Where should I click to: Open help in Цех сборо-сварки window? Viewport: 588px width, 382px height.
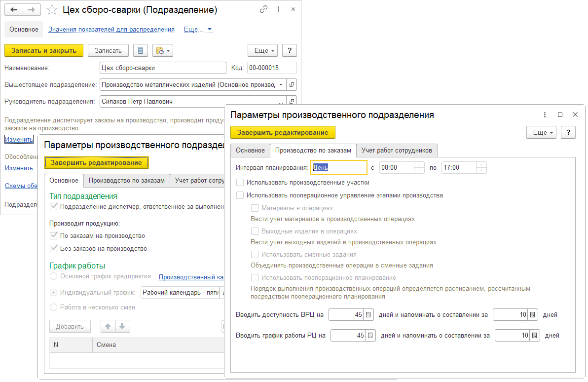[x=289, y=51]
